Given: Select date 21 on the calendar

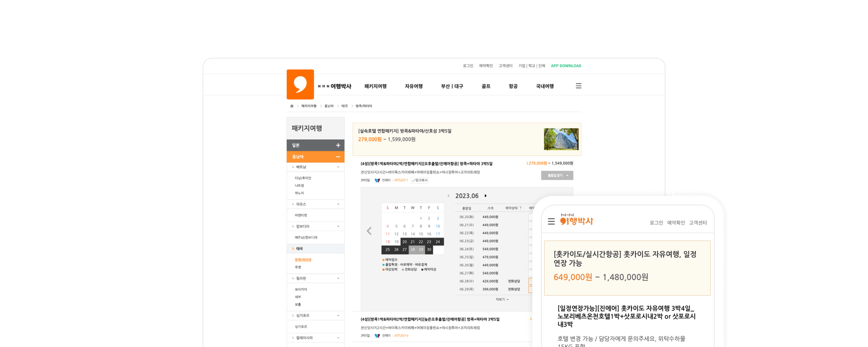Looking at the screenshot, I should (x=412, y=242).
